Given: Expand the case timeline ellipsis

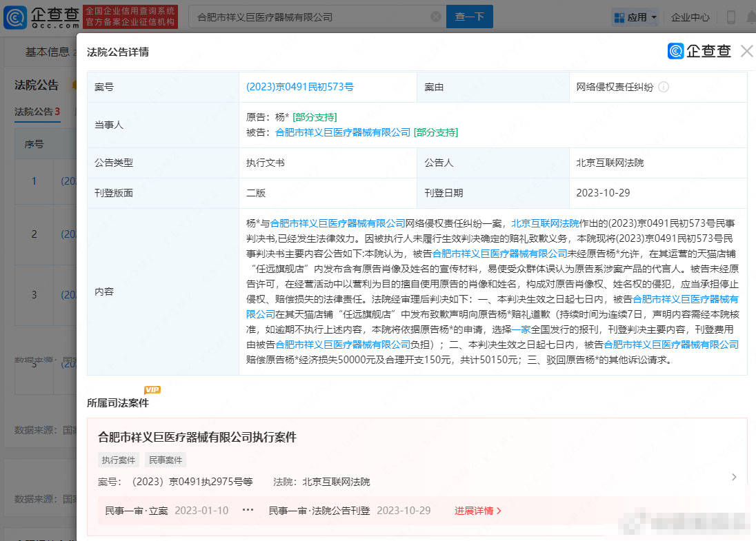Looking at the screenshot, I should point(248,510).
